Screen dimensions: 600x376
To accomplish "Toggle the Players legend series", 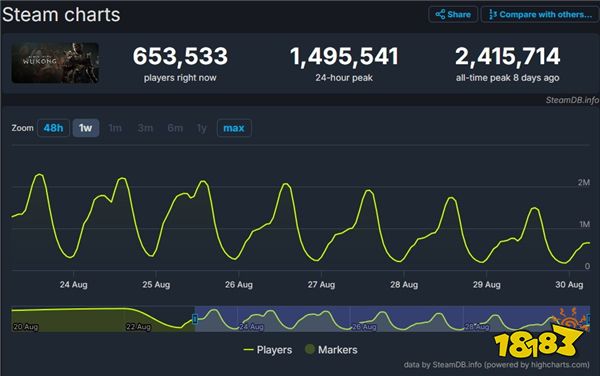I will pos(268,350).
